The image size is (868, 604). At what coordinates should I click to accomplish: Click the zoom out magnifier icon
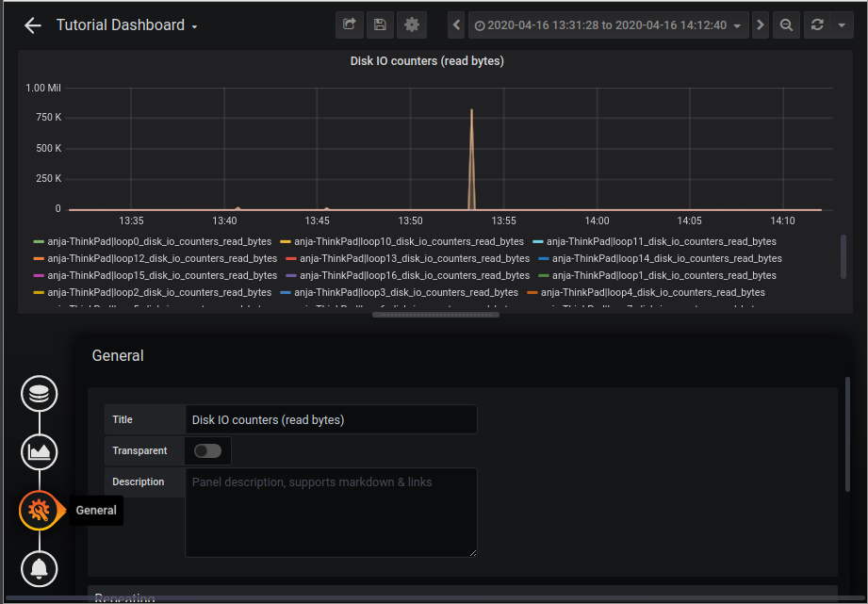pos(785,24)
